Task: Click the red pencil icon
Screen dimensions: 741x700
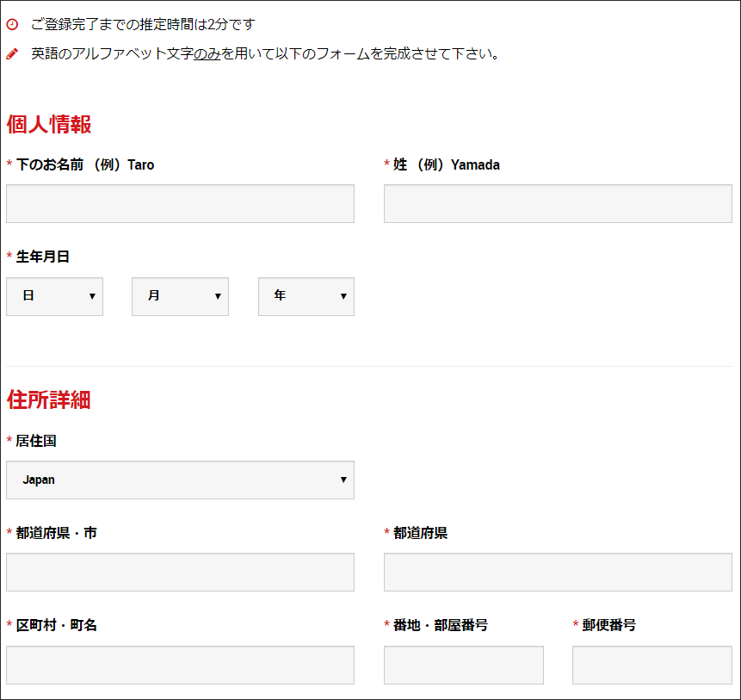Action: click(x=12, y=54)
